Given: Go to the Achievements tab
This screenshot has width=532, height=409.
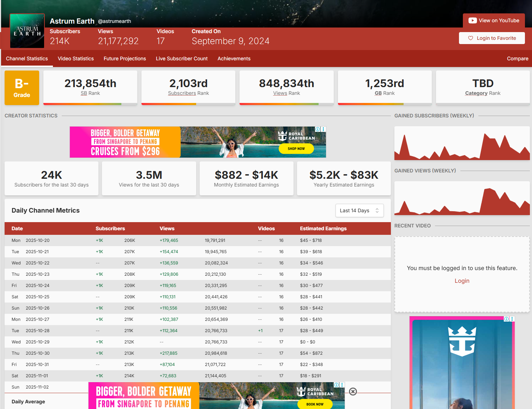Looking at the screenshot, I should point(234,59).
